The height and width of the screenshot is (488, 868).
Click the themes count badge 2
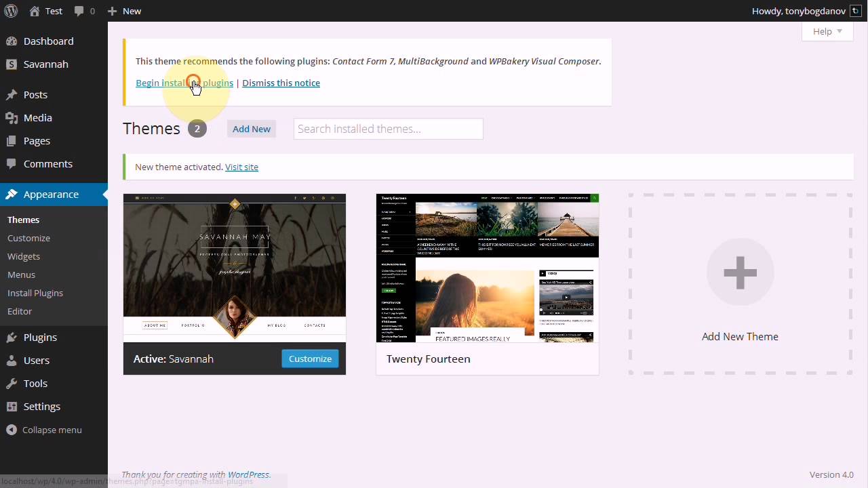point(197,129)
